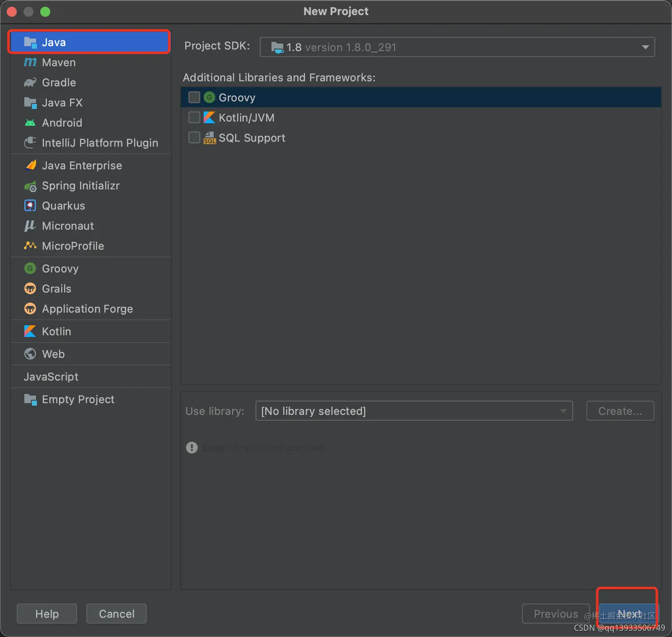672x637 pixels.
Task: Select Application Forge in sidebar
Action: (91, 308)
